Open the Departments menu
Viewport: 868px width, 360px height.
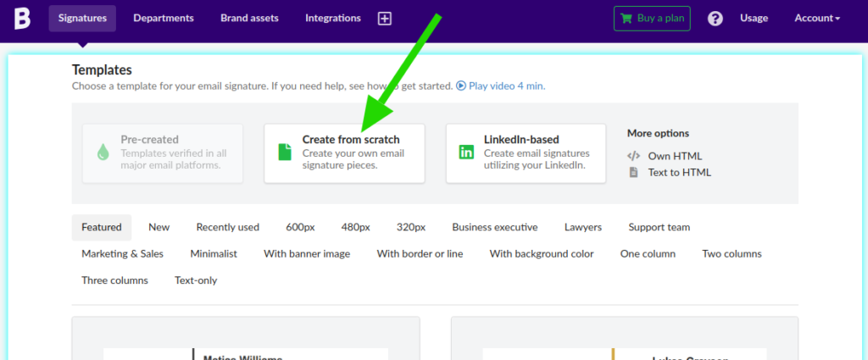click(164, 19)
